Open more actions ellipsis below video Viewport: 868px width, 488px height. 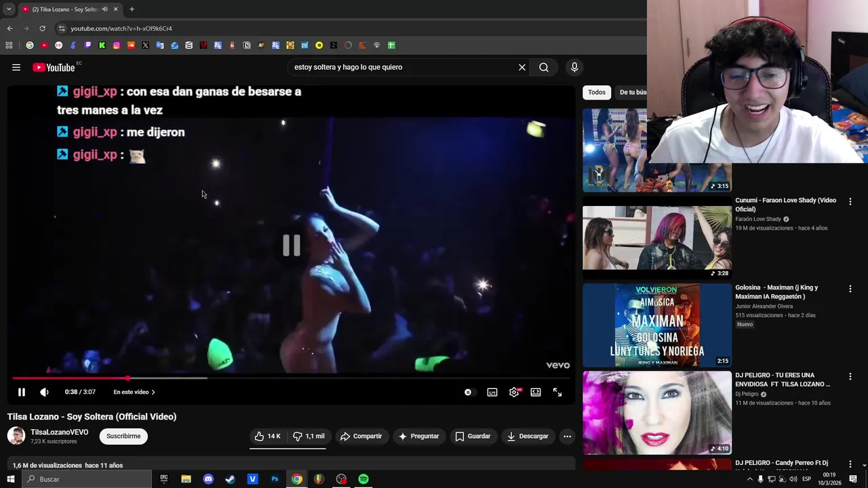pyautogui.click(x=568, y=436)
